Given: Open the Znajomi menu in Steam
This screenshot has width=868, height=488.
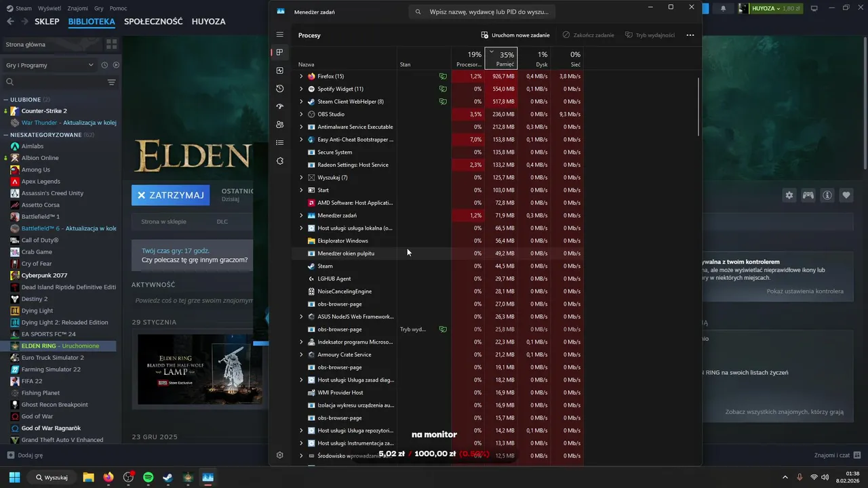Looking at the screenshot, I should point(78,8).
